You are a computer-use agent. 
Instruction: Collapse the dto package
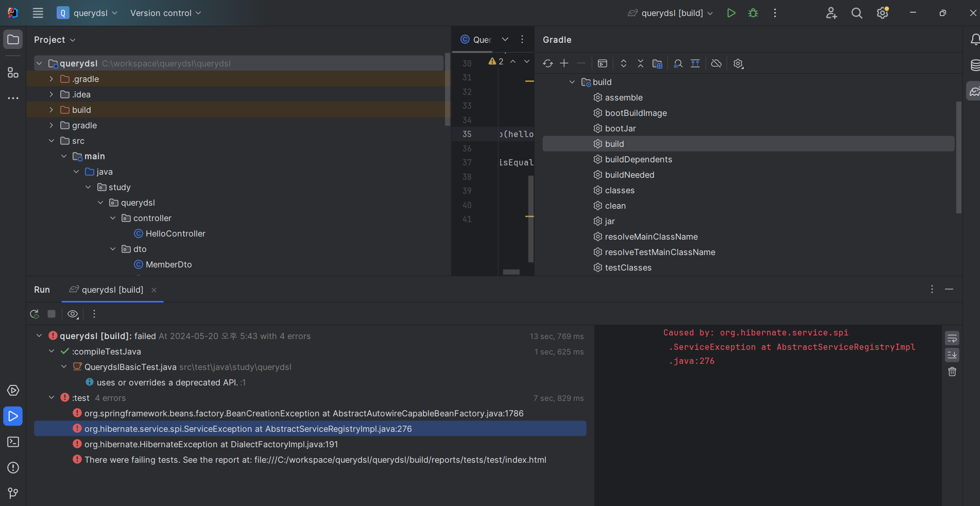[113, 249]
